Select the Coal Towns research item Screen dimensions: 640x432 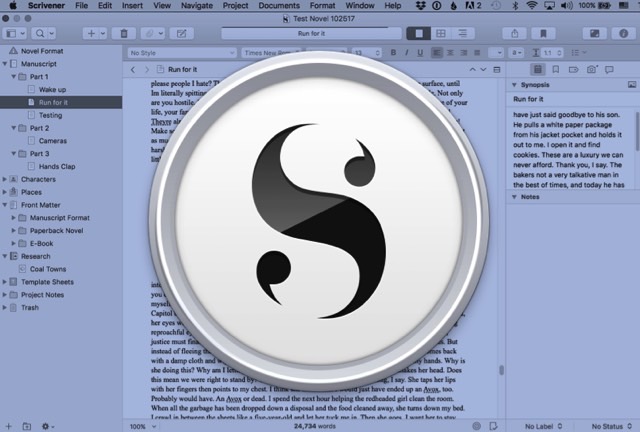tap(48, 269)
